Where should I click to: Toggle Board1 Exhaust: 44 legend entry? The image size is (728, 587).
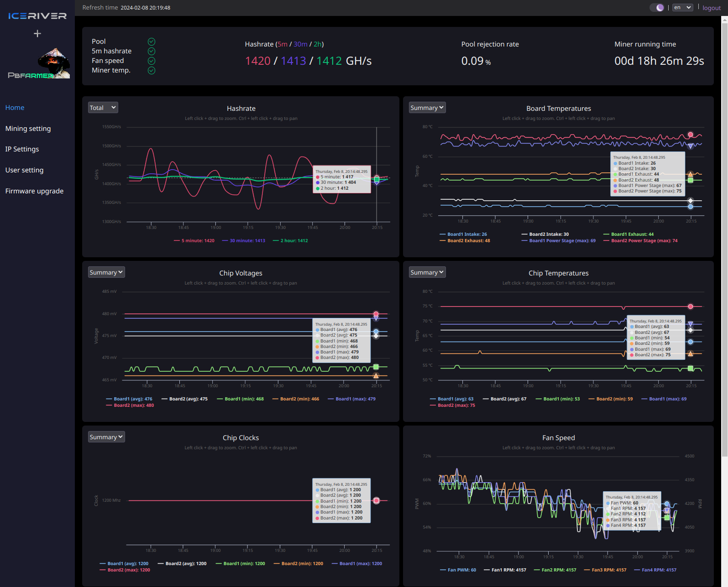[628, 234]
